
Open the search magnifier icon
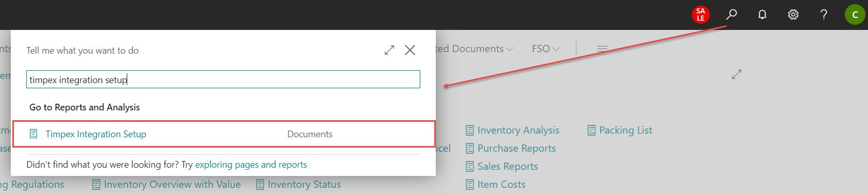tap(731, 14)
